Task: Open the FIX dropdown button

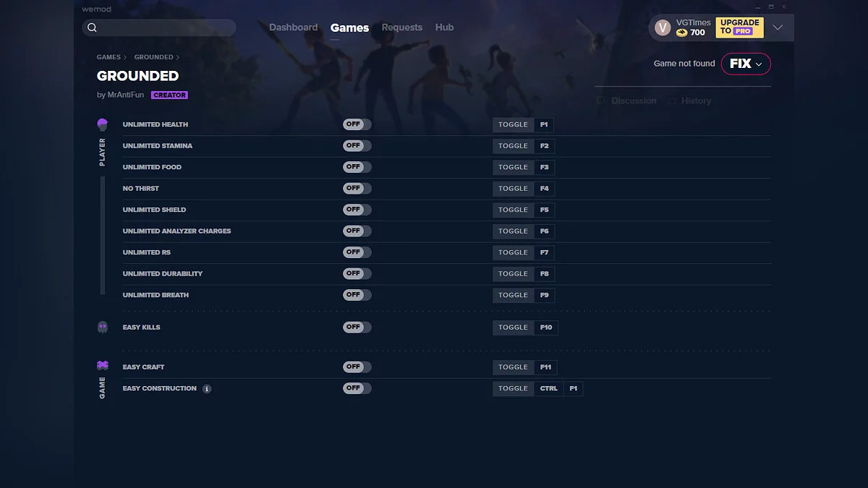Action: (746, 64)
